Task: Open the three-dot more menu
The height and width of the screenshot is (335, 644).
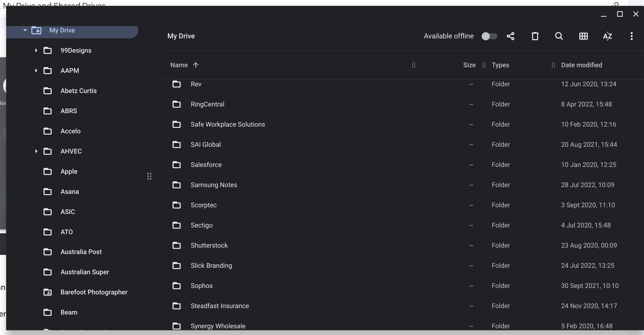Action: [631, 36]
